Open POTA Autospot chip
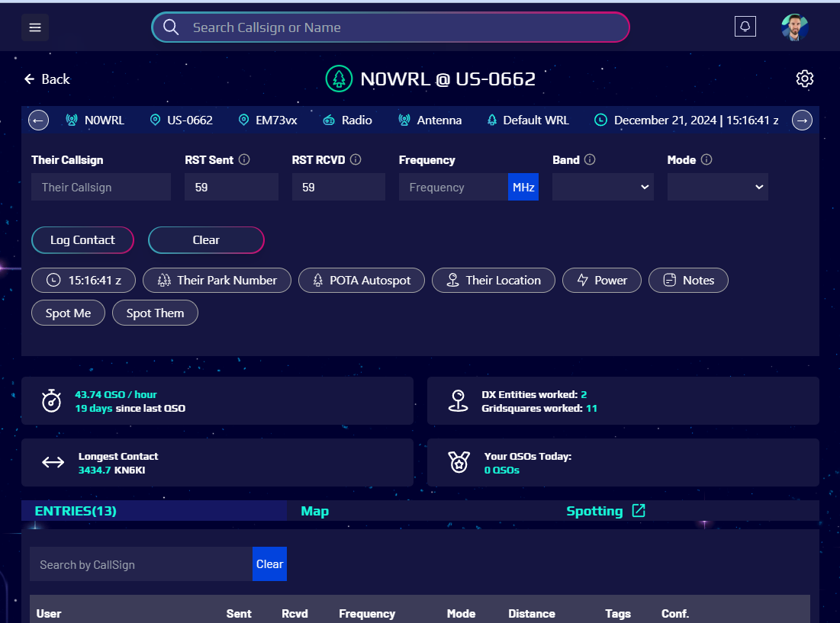Image resolution: width=840 pixels, height=623 pixels. tap(362, 280)
